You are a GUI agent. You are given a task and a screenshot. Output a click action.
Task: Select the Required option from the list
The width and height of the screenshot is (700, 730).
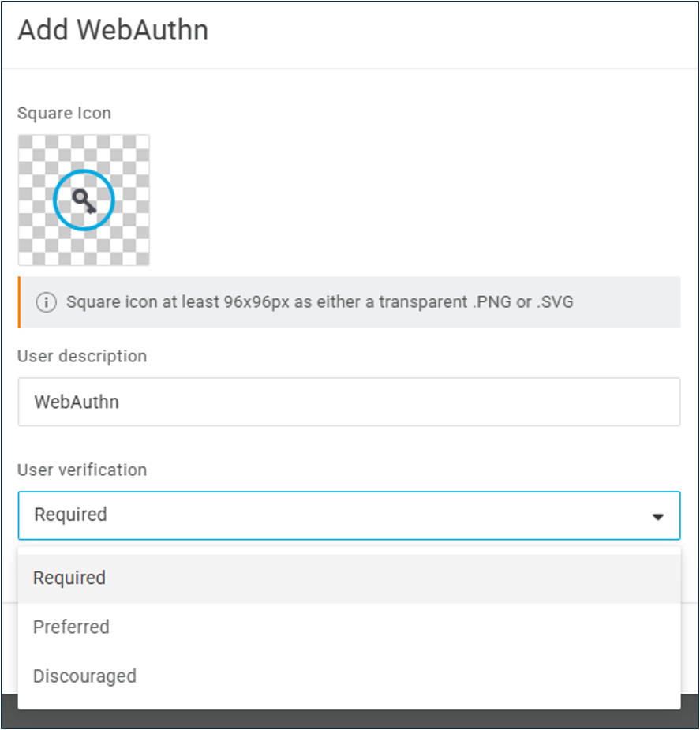69,578
